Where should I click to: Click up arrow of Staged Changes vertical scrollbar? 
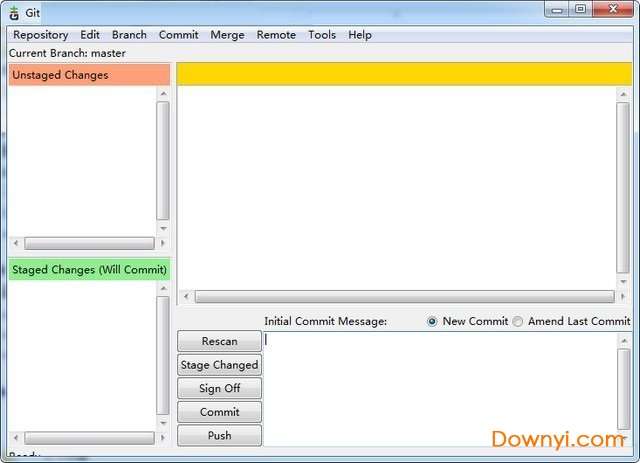pyautogui.click(x=163, y=288)
